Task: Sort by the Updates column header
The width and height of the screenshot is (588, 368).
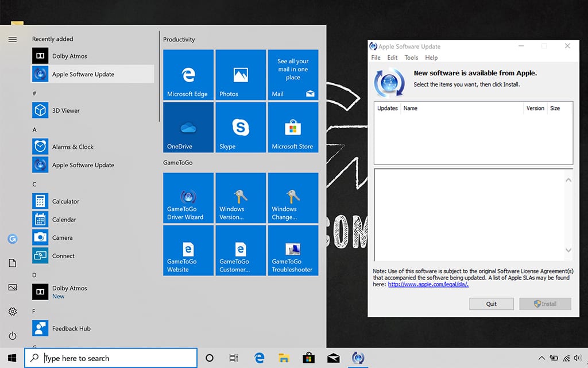Action: click(x=388, y=108)
